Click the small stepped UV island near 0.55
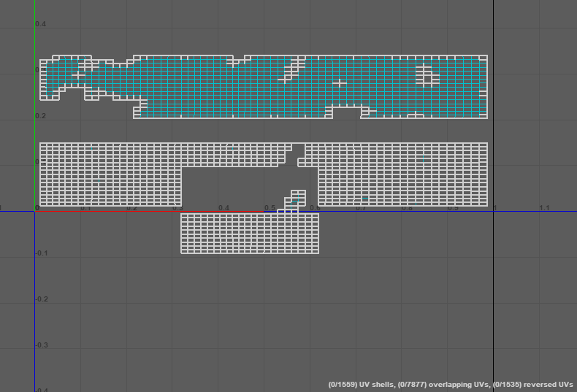 pyautogui.click(x=295, y=199)
